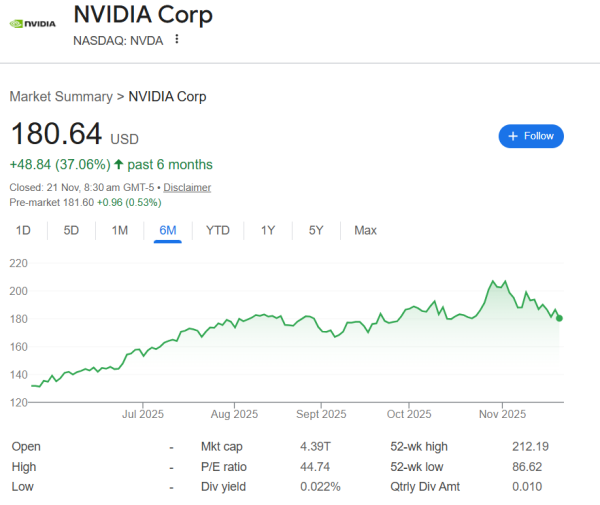
Task: Click the Market Summary breadcrumb text
Action: [x=60, y=97]
